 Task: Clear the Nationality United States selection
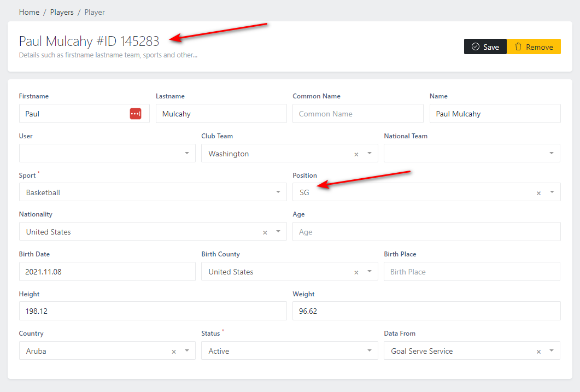click(x=265, y=232)
